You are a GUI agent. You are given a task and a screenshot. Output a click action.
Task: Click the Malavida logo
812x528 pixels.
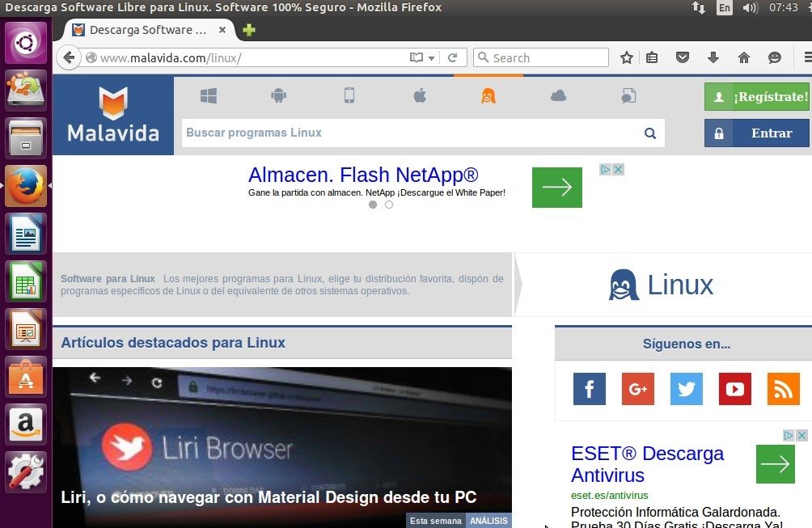[x=113, y=116]
